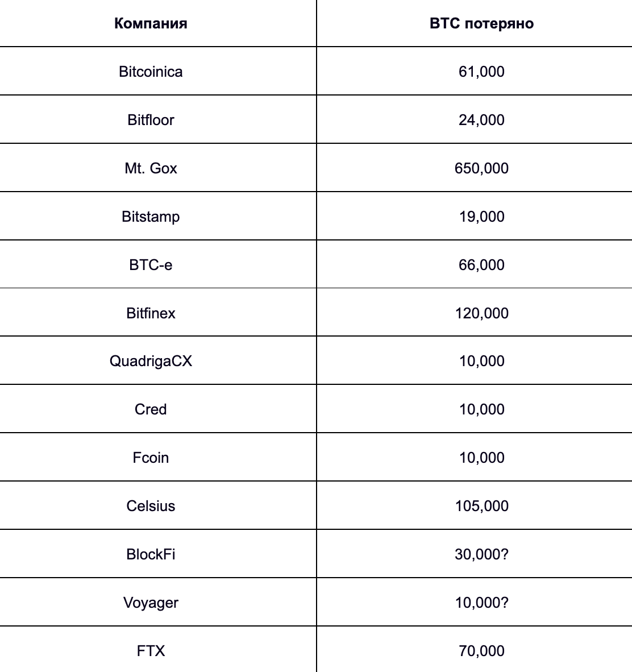Select the 650,000 value cell
632x672 pixels.
[x=481, y=168]
